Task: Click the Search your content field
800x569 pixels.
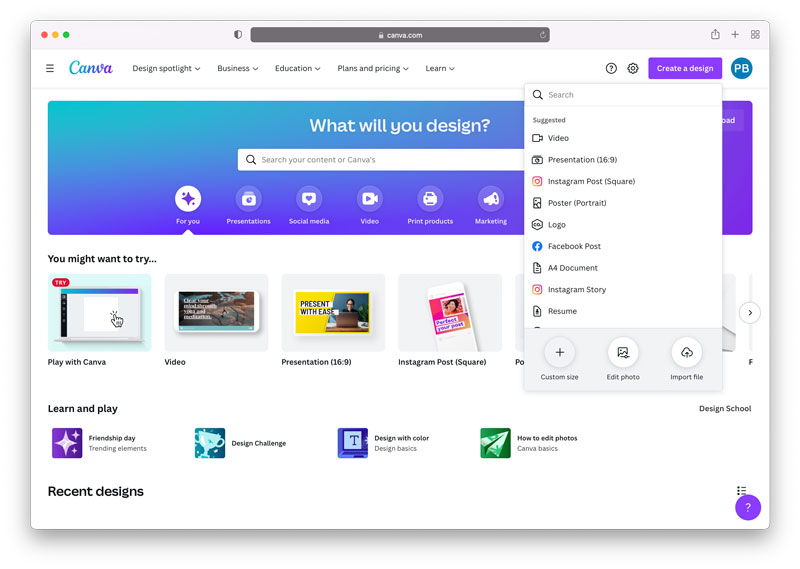Action: point(381,160)
